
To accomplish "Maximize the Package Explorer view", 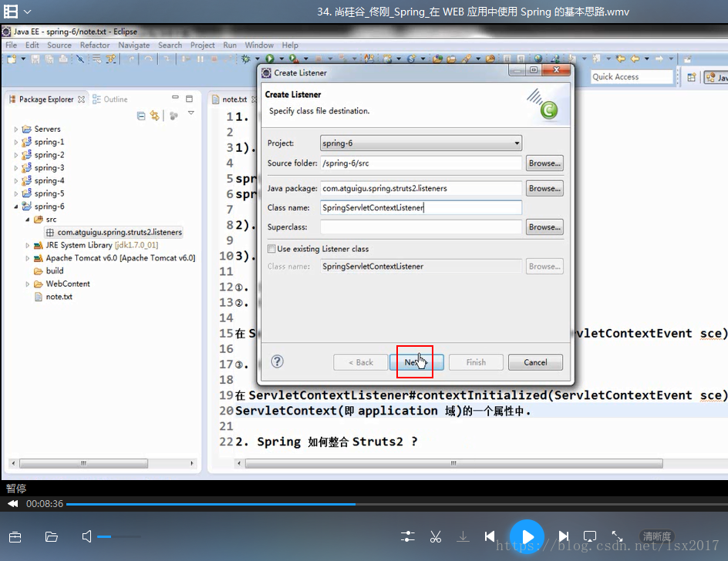I will (x=189, y=99).
